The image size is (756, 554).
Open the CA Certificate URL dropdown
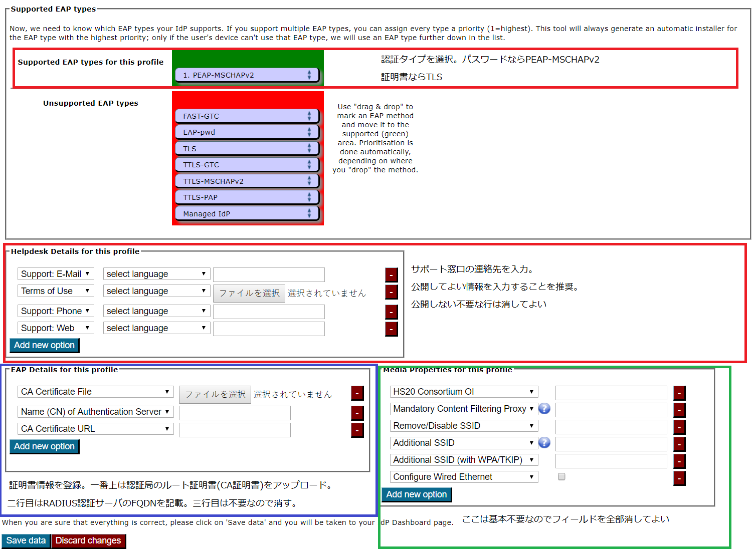(95, 429)
